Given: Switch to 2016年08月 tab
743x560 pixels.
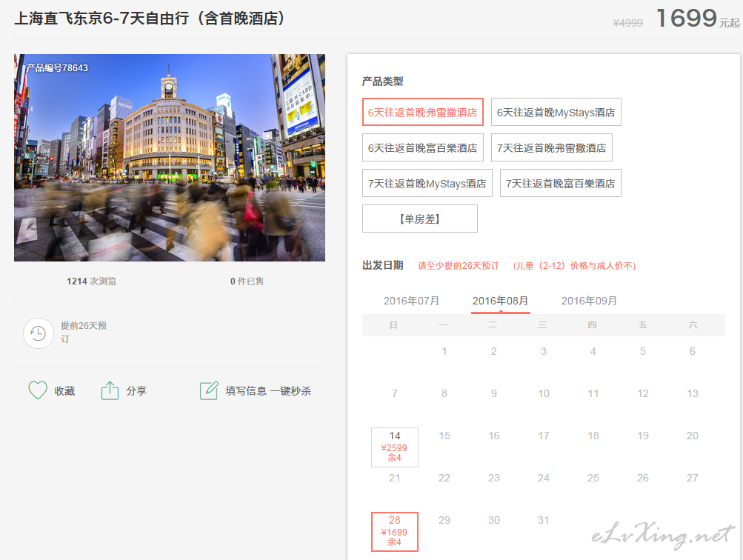Looking at the screenshot, I should click(500, 301).
